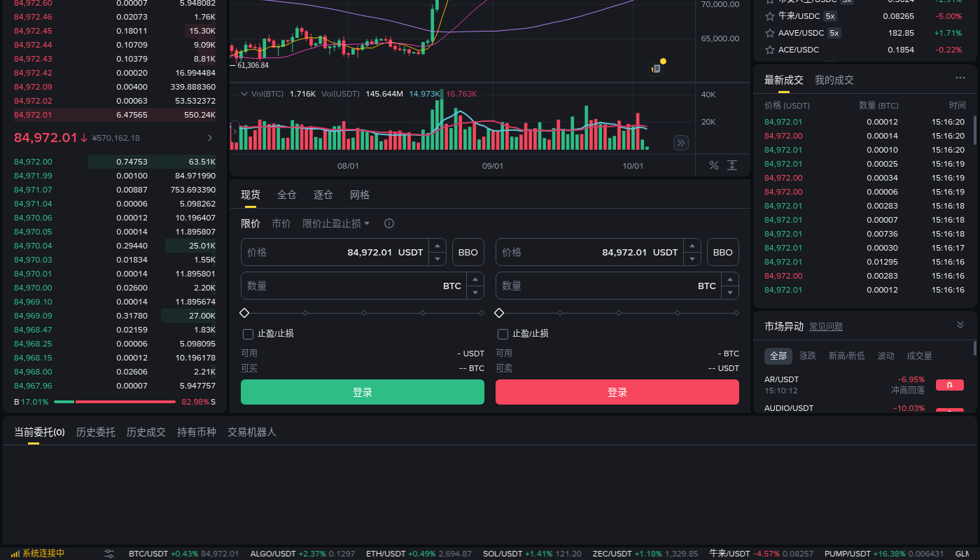Open the 交易机器人 tab
The width and height of the screenshot is (980, 560).
pos(252,432)
